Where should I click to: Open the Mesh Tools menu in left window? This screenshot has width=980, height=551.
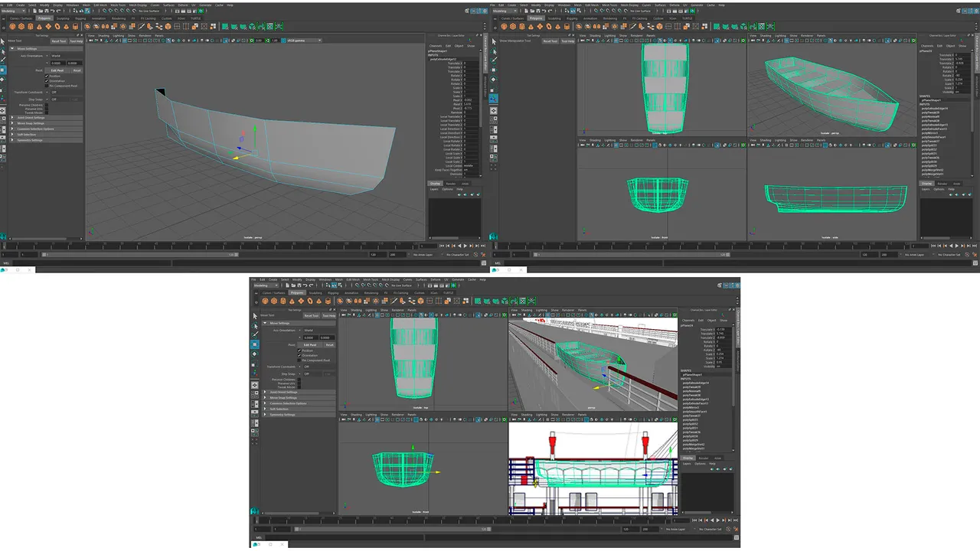coord(118,5)
